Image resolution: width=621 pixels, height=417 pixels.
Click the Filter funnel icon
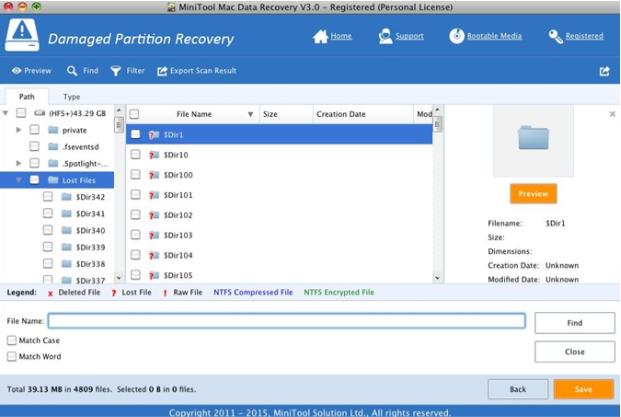pos(116,71)
